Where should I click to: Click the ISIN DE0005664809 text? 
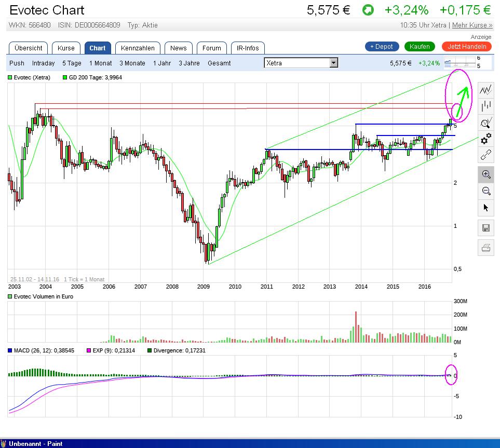tap(89, 25)
